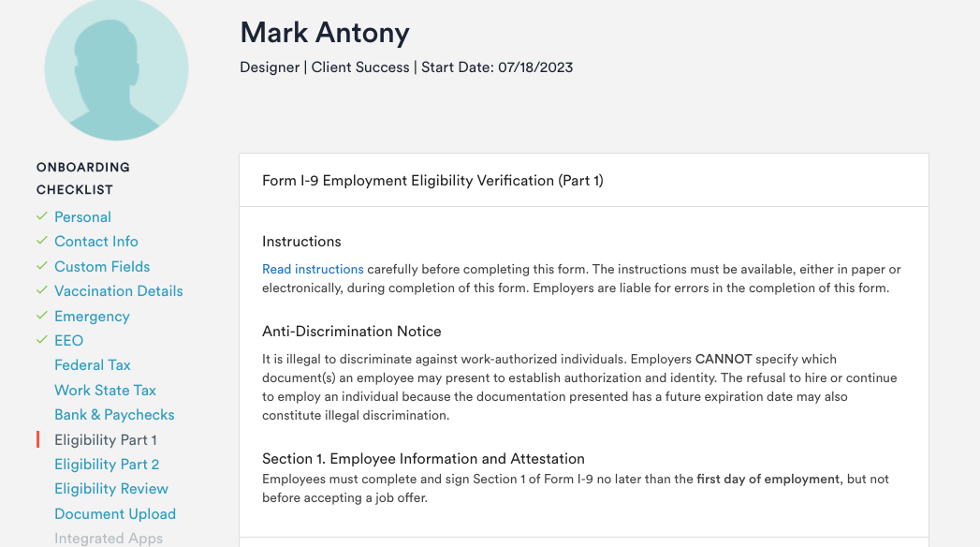Open the Read instructions link
980x547 pixels.
[x=313, y=270]
